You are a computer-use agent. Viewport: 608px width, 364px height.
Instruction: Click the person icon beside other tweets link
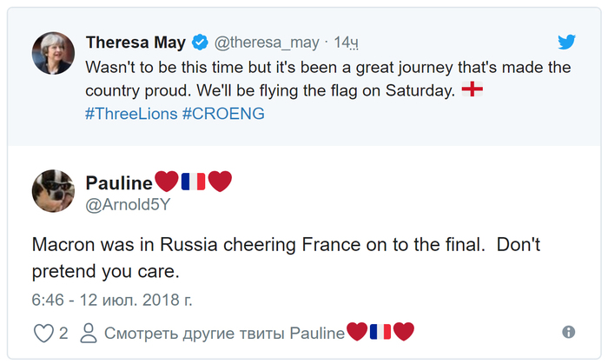tap(87, 332)
